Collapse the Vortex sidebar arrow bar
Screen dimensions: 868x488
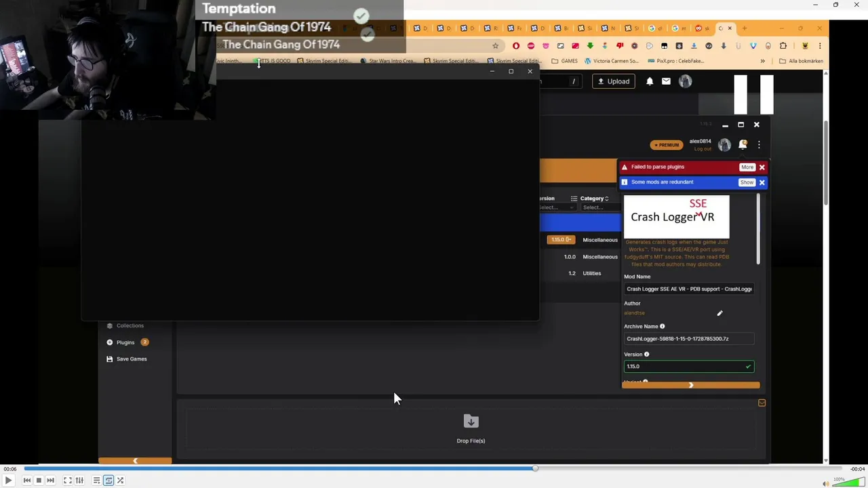[x=135, y=461]
